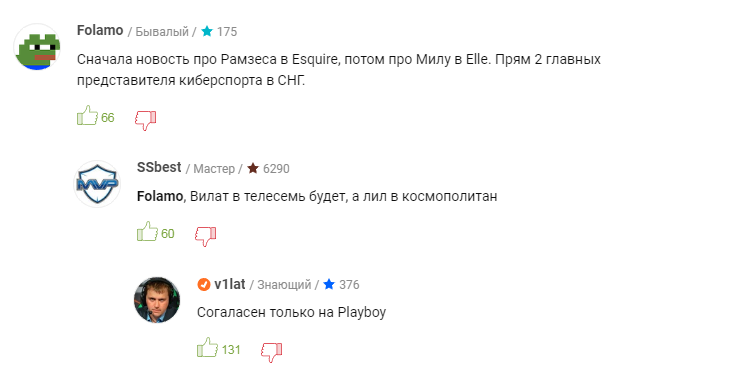Dislike Folamo's comment with thumbs down
Viewport: 741px width, 381px height.
point(146,121)
